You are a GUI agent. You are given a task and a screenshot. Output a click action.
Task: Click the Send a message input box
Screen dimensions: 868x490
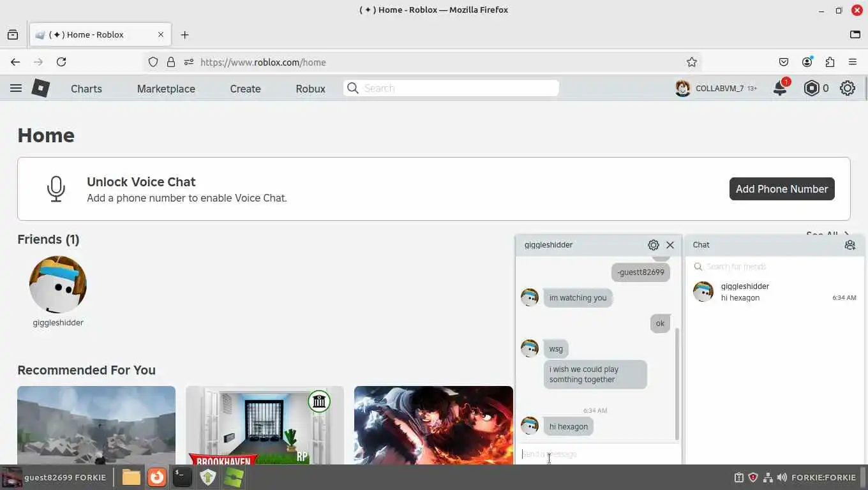[x=599, y=454]
